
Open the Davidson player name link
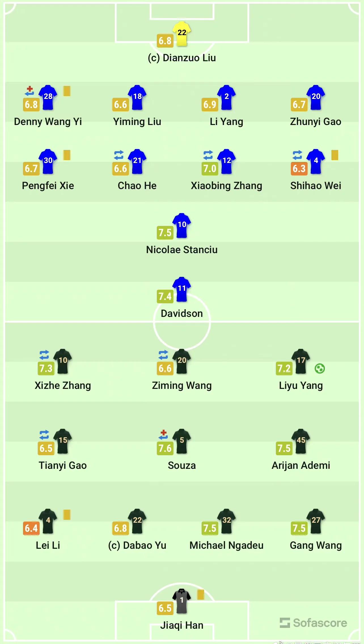182,313
